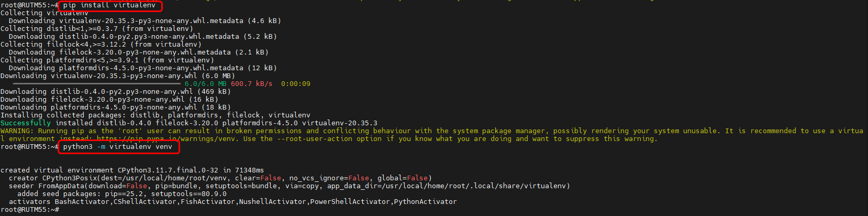Click the virtualenv download progress bar

[x=97, y=84]
